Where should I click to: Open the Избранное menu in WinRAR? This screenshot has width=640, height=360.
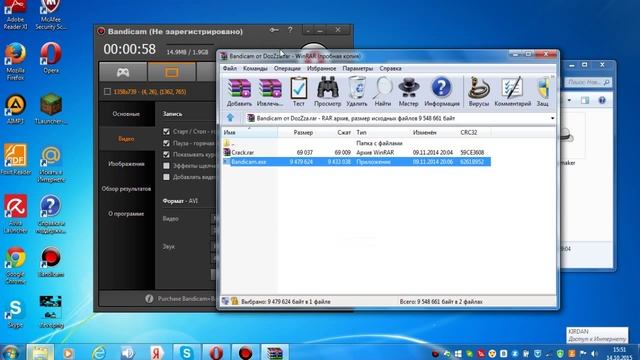point(322,69)
